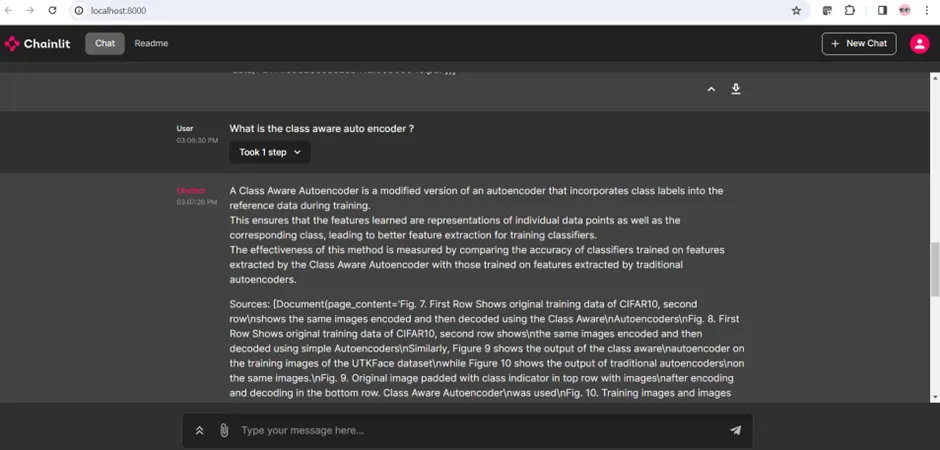Start a New Chat

pyautogui.click(x=859, y=44)
